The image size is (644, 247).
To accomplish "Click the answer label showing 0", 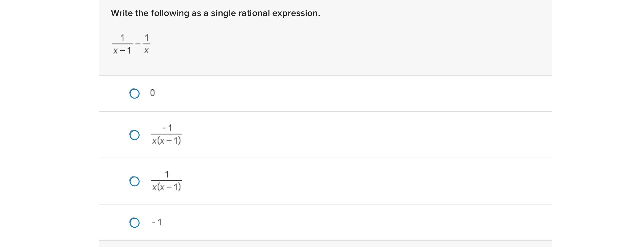I will [152, 93].
